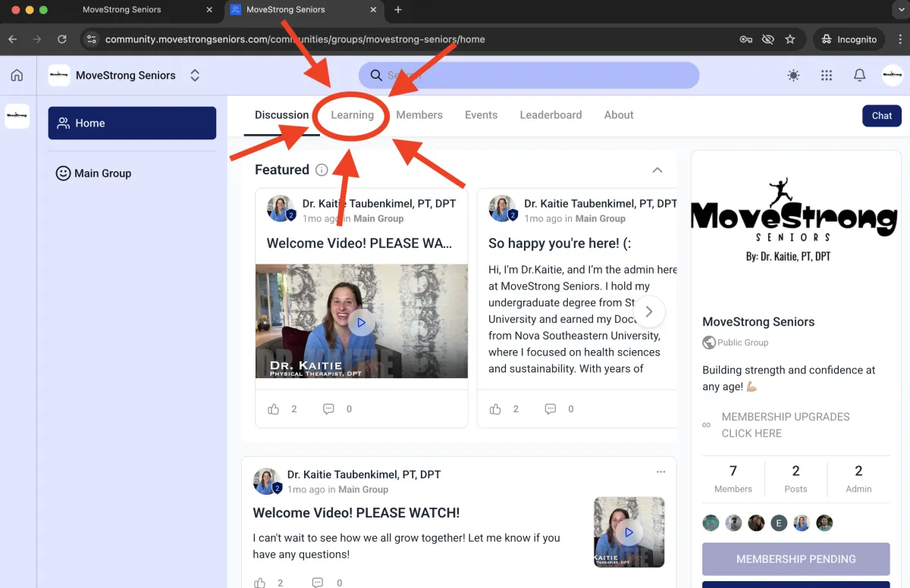Follow the MEMBERSHIP UPGRADES CLICK HERE link
Viewport: 910px width, 588px height.
tap(786, 425)
